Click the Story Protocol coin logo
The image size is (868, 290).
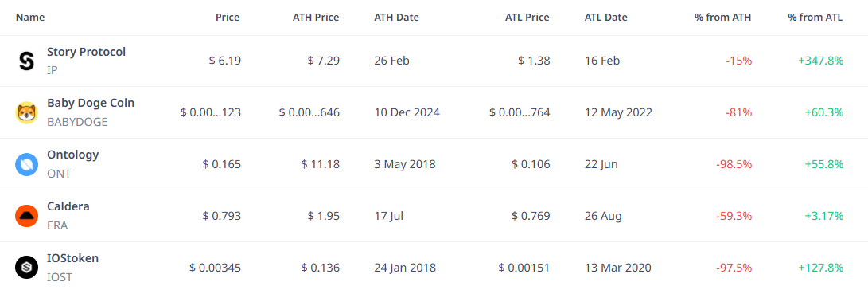[x=26, y=61]
